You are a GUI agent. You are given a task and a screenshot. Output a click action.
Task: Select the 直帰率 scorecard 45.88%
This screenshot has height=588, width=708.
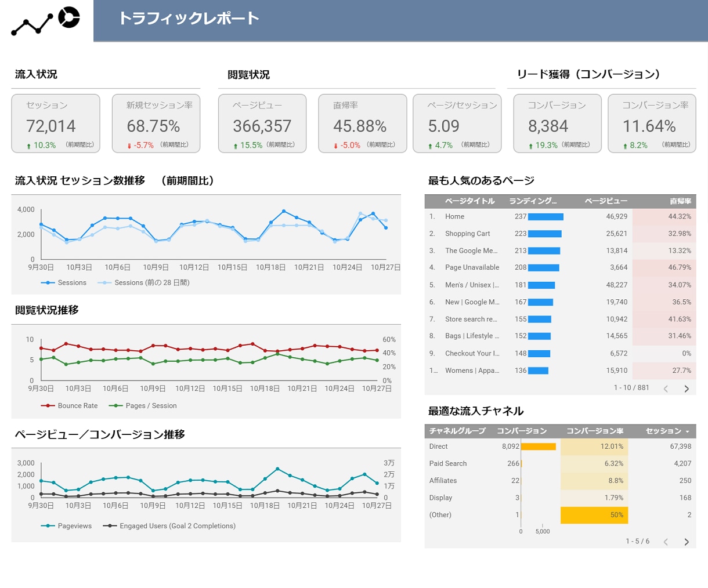tap(363, 124)
